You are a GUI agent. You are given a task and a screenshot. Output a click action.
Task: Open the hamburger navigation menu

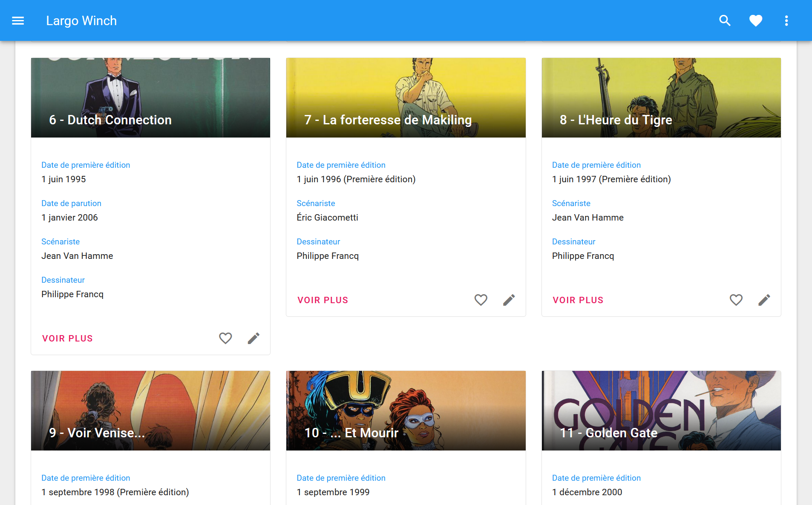[x=18, y=20]
